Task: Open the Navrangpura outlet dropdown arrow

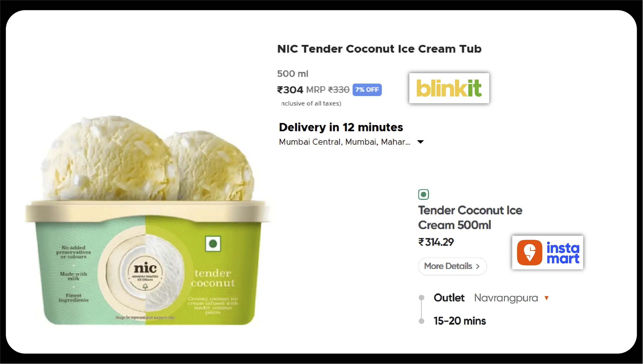Action: [546, 298]
